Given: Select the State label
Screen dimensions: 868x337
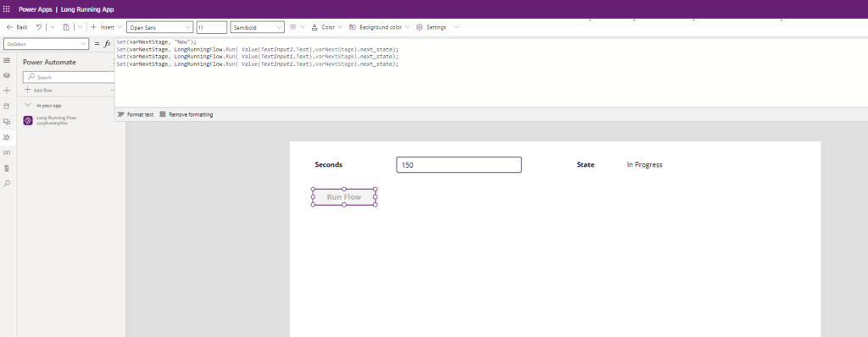Looking at the screenshot, I should coord(586,164).
